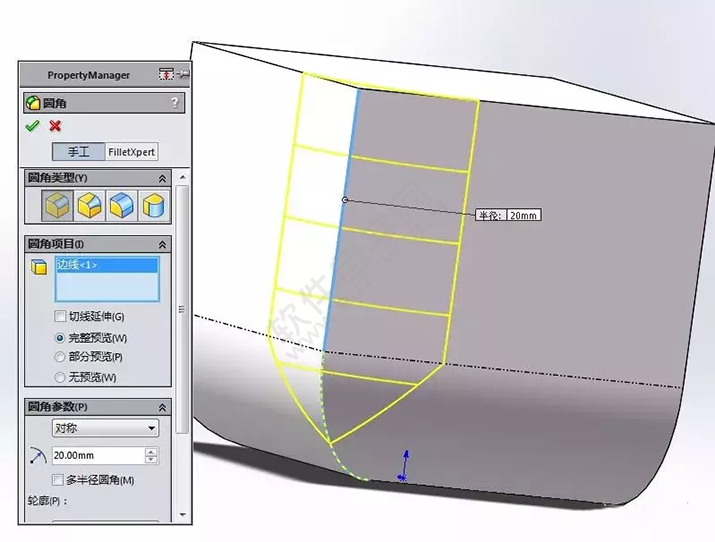Click the 轮廓(P) profile label

click(47, 501)
